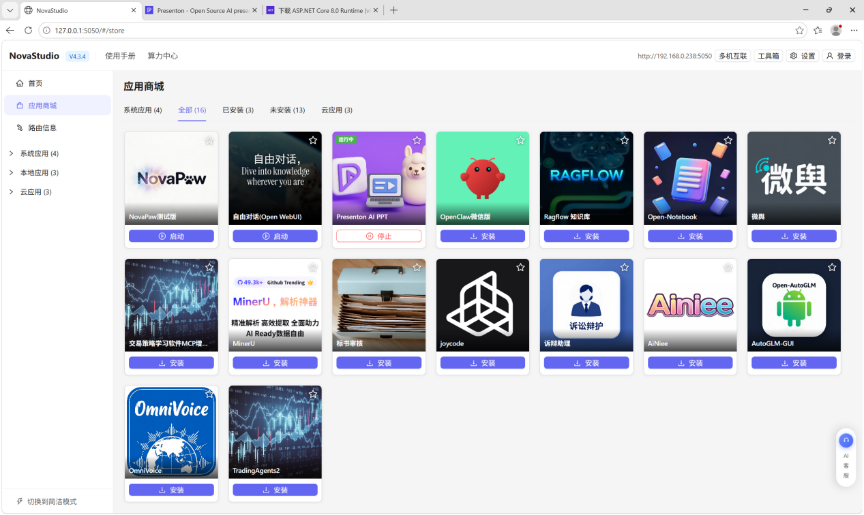Click 登录 user button
Image resolution: width=864 pixels, height=515 pixels.
pyautogui.click(x=839, y=56)
